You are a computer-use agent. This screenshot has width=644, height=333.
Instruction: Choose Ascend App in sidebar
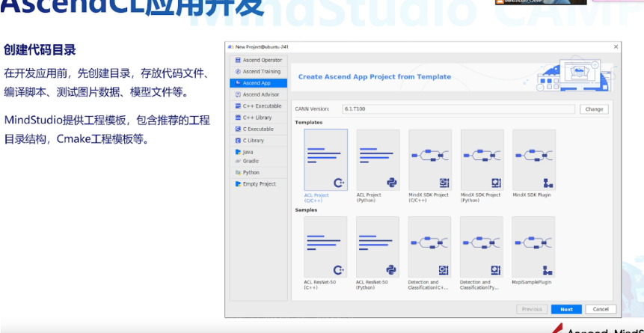258,83
